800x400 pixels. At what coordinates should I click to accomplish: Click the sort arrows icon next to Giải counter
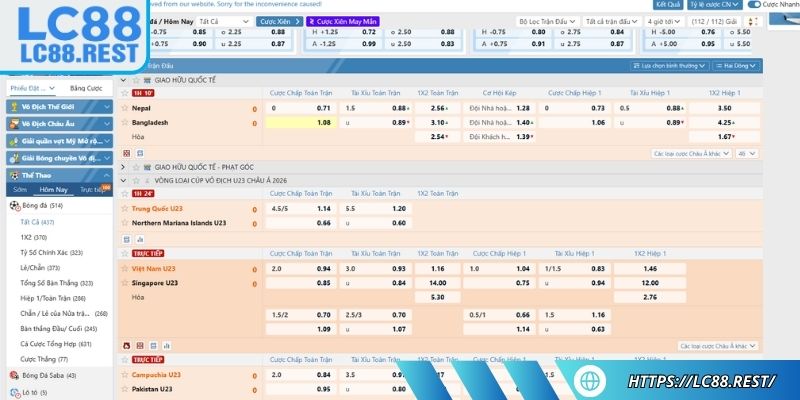pyautogui.click(x=753, y=21)
